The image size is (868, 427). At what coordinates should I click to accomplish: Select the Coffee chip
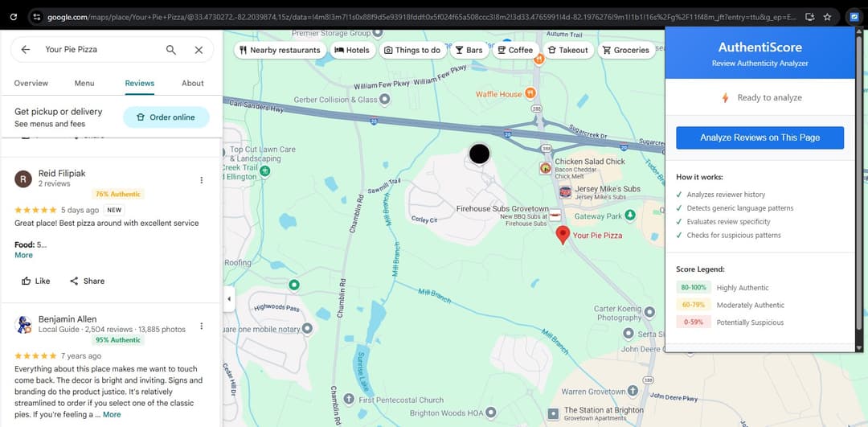515,50
